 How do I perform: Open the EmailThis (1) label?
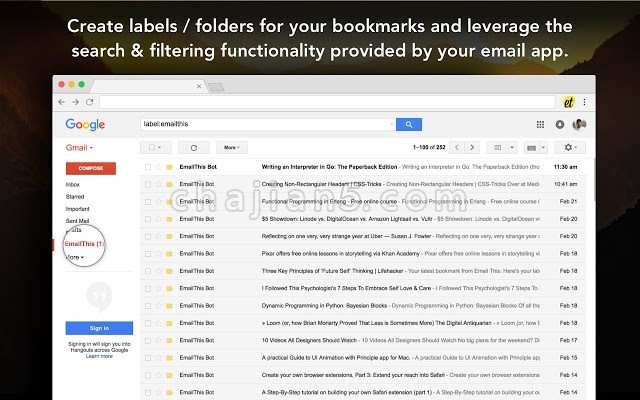[x=84, y=244]
